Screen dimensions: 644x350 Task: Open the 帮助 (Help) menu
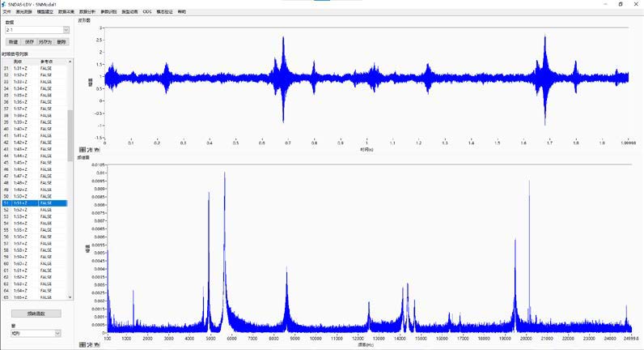[x=181, y=12]
